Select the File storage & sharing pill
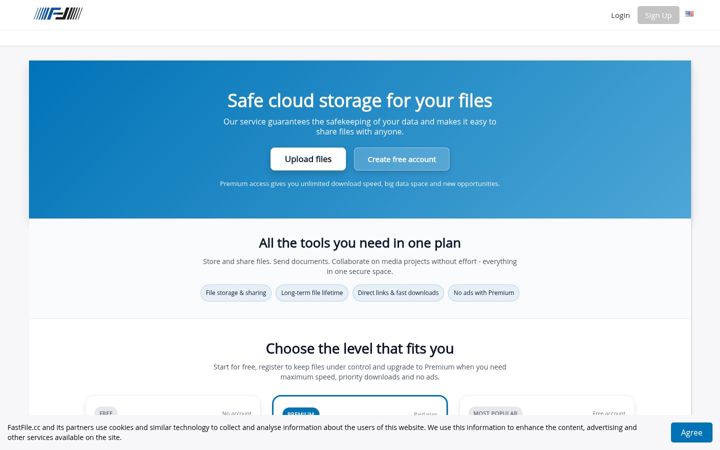This screenshot has width=720, height=450. (236, 292)
